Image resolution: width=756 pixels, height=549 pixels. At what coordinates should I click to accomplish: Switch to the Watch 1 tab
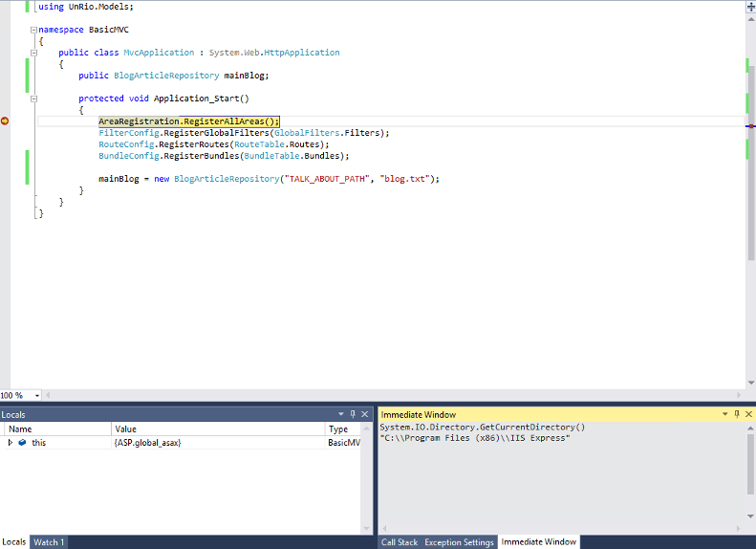pos(49,542)
